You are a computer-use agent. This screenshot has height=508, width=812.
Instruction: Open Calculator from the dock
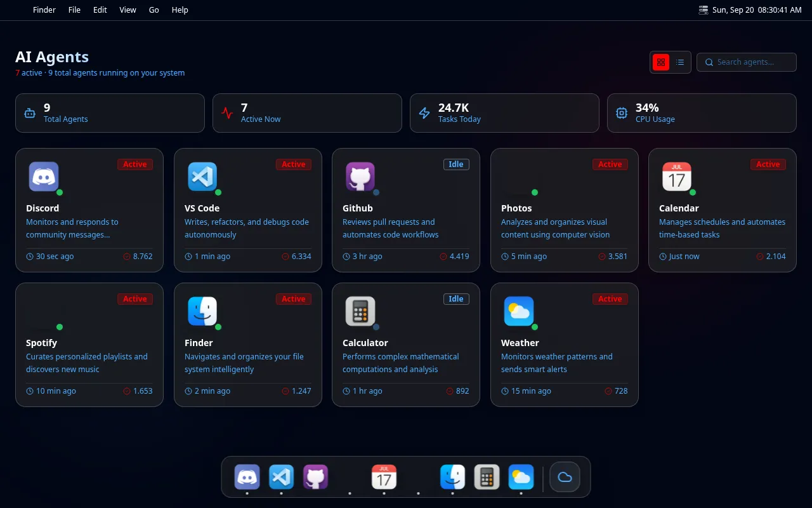coord(487,477)
